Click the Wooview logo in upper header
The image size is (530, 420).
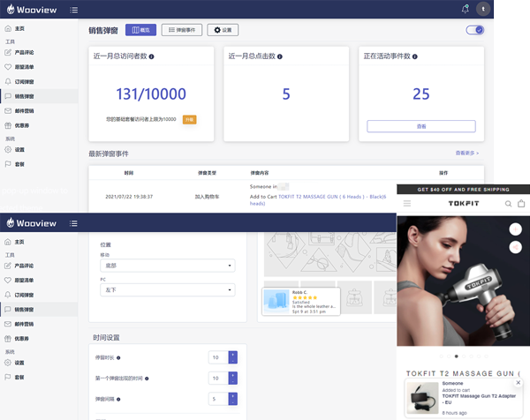[x=32, y=10]
